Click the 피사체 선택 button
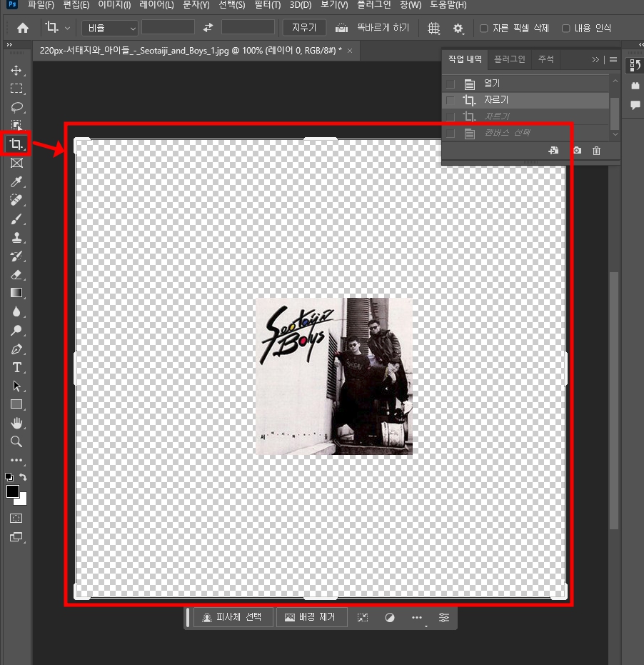The width and height of the screenshot is (644, 665). pyautogui.click(x=233, y=617)
